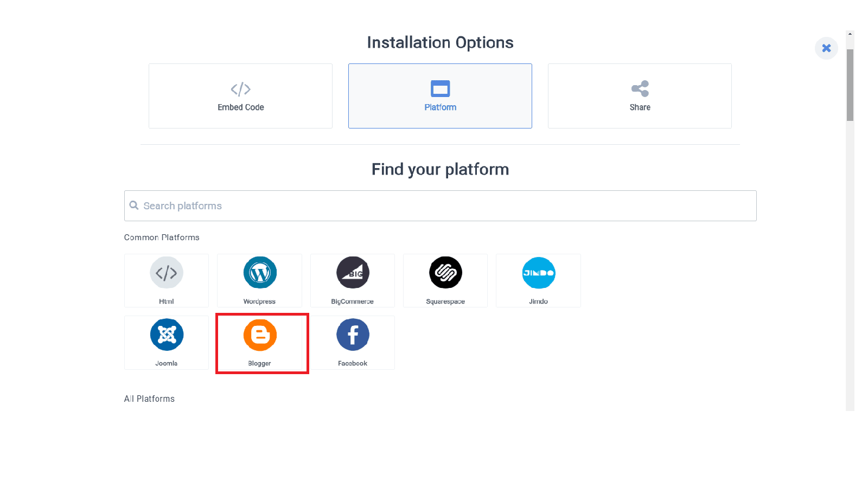Select the Joomla platform logo
The width and height of the screenshot is (868, 488).
[167, 335]
